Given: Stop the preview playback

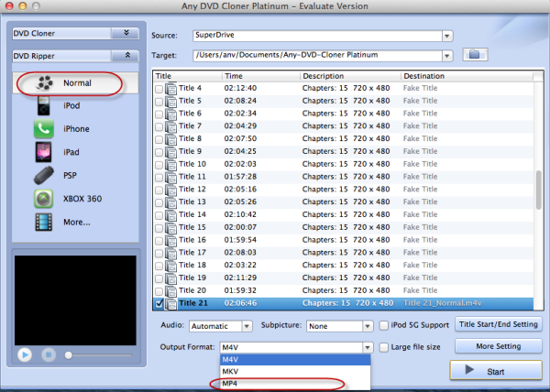Looking at the screenshot, I should click(x=49, y=355).
